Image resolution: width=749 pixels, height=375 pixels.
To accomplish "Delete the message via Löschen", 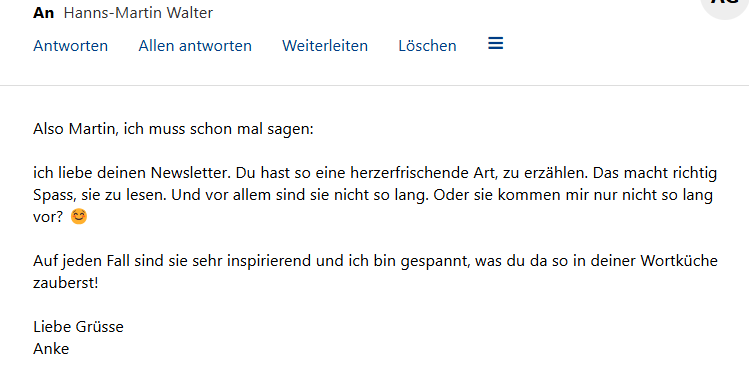I will 428,46.
